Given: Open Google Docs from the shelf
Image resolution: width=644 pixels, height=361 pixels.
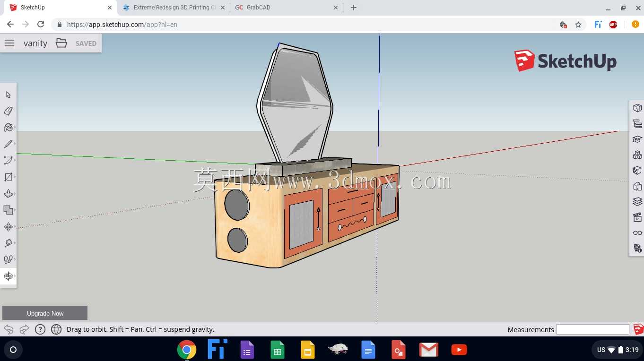Looking at the screenshot, I should pos(368,350).
